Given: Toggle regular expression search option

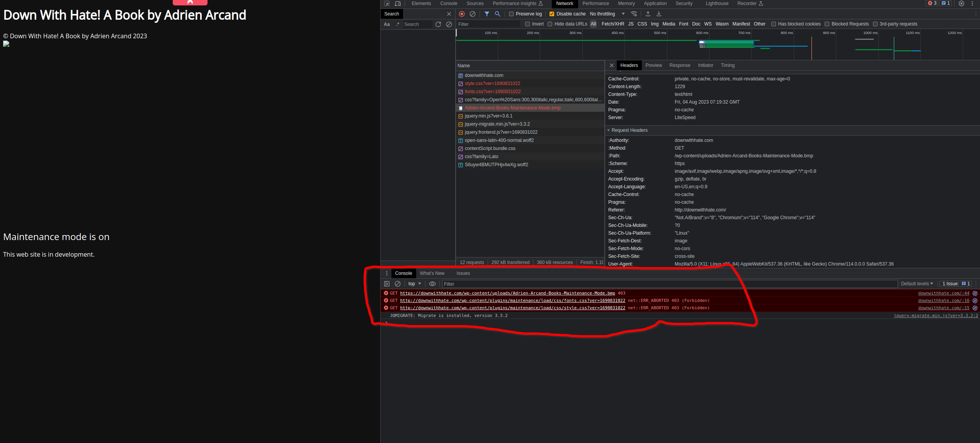Looking at the screenshot, I should click(x=398, y=24).
